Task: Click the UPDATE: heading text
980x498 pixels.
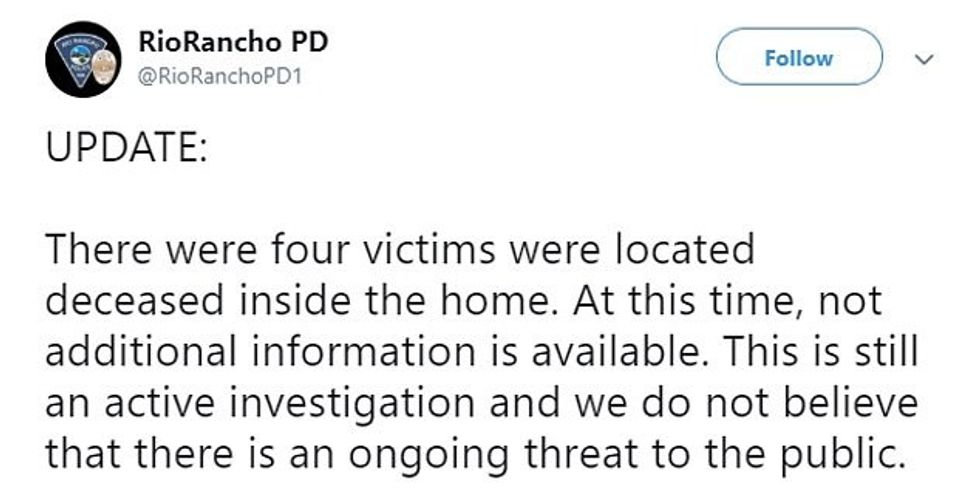Action: click(122, 153)
